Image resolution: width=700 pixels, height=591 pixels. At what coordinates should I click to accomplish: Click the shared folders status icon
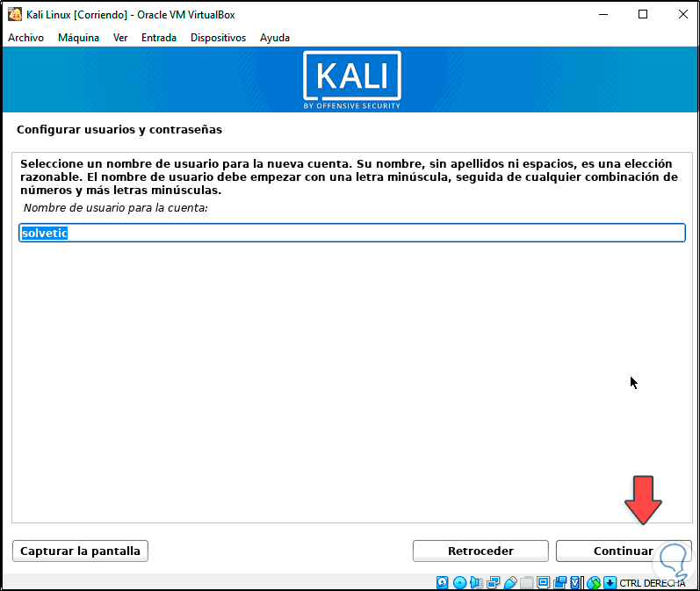(527, 582)
